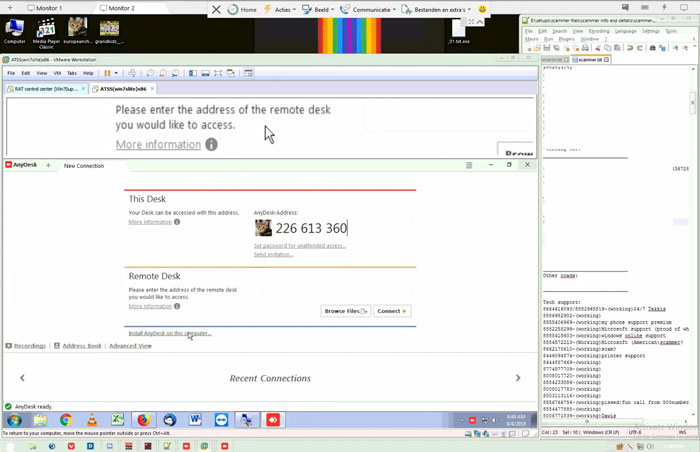Click the Windows Start orb
This screenshot has width=700, height=452.
click(x=14, y=420)
